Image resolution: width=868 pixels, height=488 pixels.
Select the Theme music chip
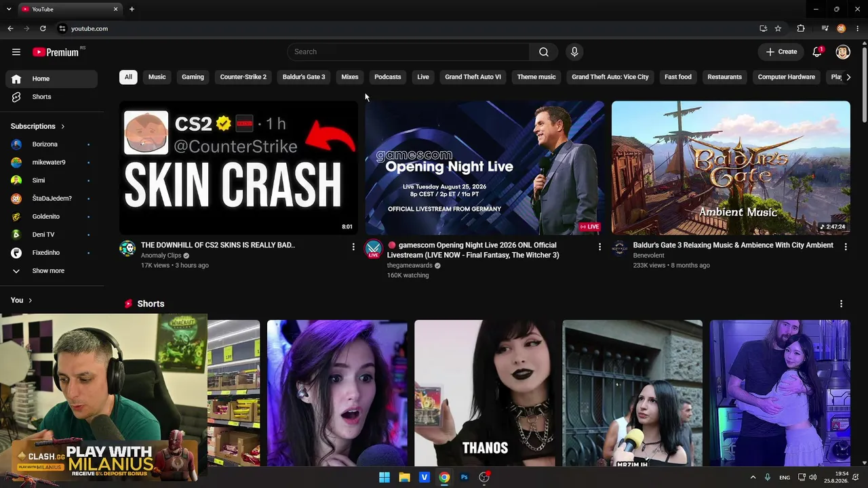tap(536, 77)
